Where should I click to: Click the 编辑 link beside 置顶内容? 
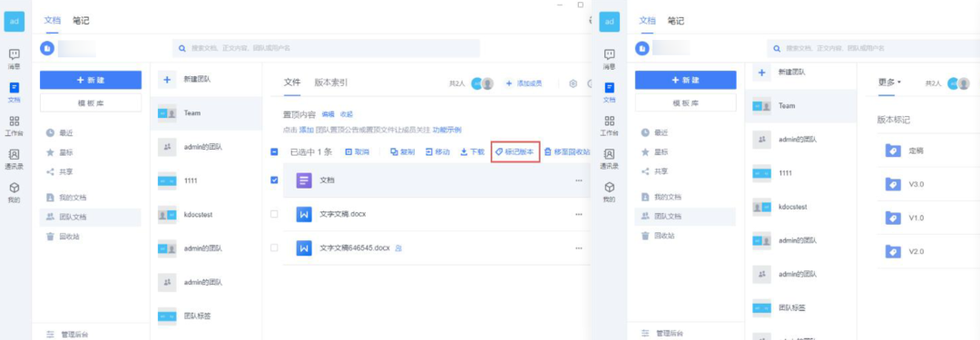[x=328, y=114]
